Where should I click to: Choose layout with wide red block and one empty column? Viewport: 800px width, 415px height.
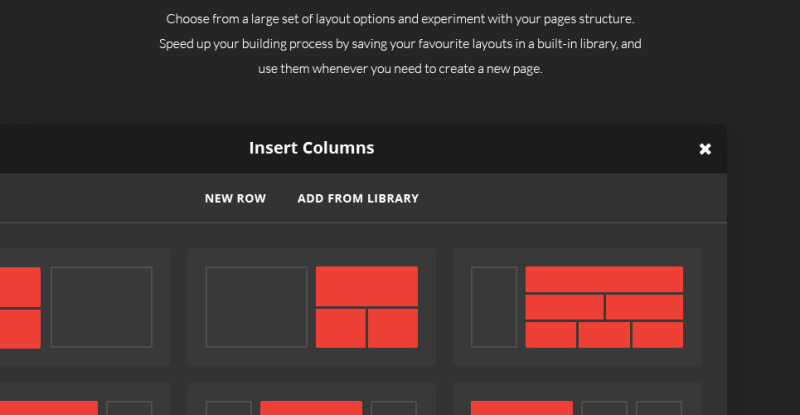coord(85,400)
